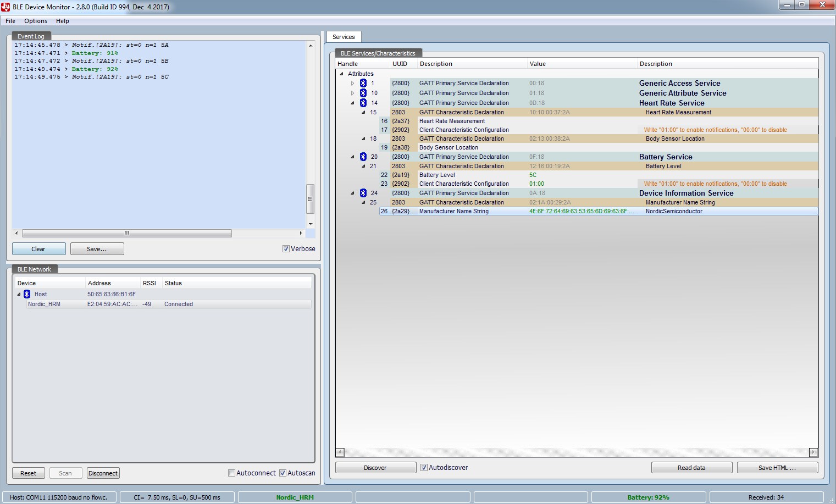Click the Address column header
Image resolution: width=836 pixels, height=504 pixels.
[x=113, y=283]
